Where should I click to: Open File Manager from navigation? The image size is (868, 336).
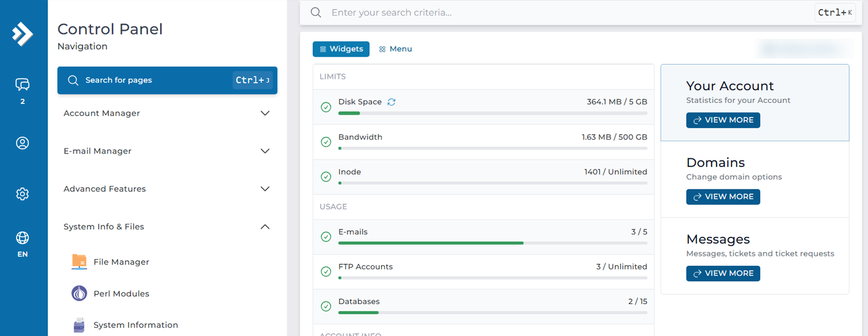(x=121, y=262)
